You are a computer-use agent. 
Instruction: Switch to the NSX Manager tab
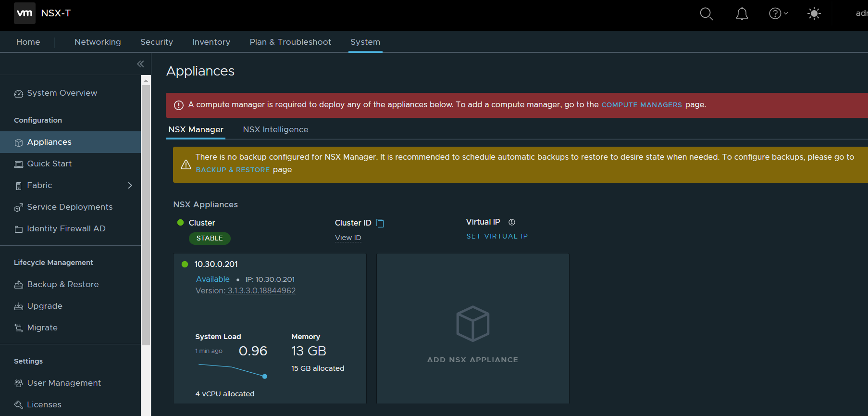pos(196,130)
